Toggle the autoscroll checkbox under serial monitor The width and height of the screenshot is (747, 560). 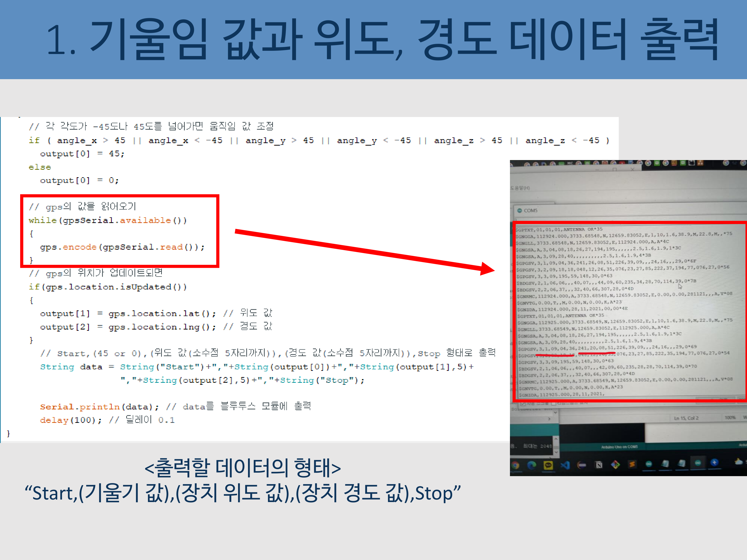point(523,404)
